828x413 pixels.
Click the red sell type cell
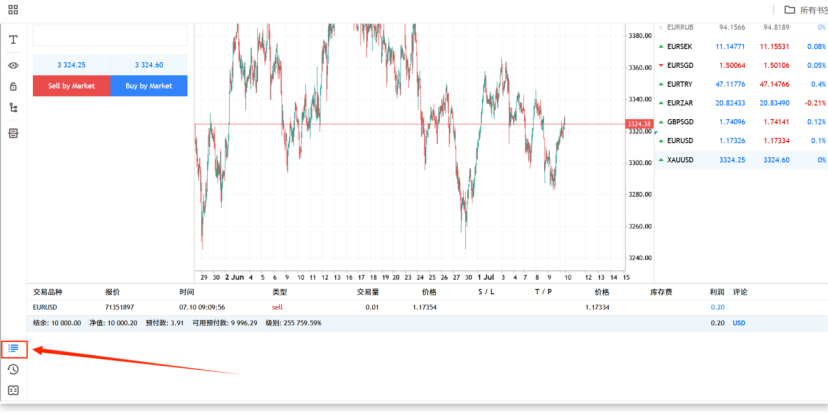[x=278, y=307]
